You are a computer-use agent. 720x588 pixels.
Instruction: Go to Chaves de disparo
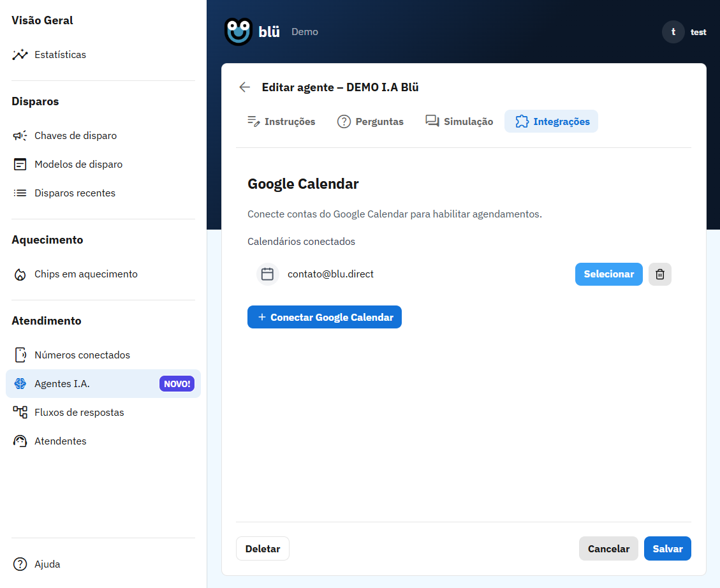point(103,136)
